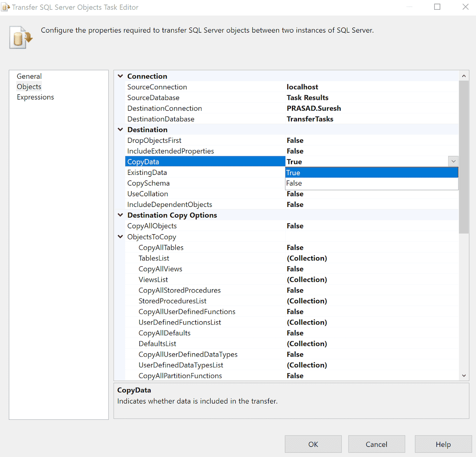Choose False in the CopyData dropdown list

pyautogui.click(x=371, y=183)
